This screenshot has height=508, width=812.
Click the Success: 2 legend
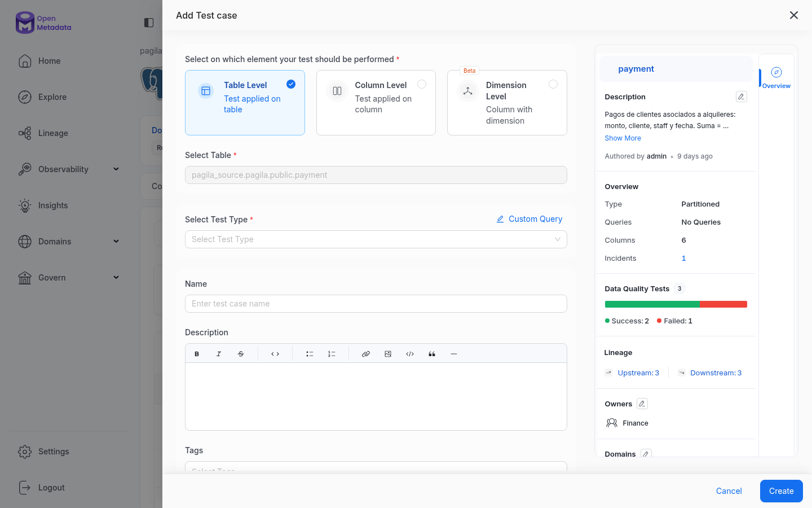point(627,321)
